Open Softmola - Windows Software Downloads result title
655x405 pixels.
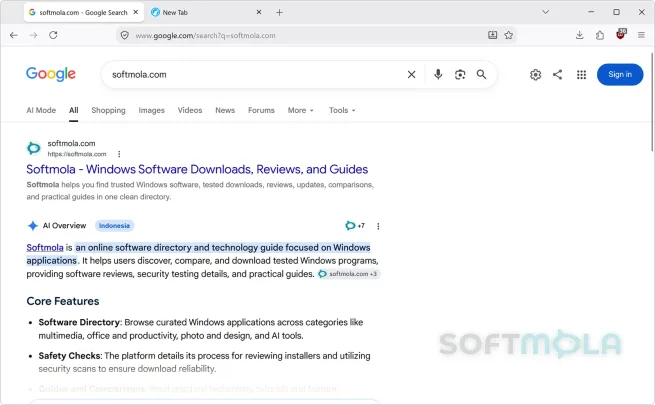197,169
